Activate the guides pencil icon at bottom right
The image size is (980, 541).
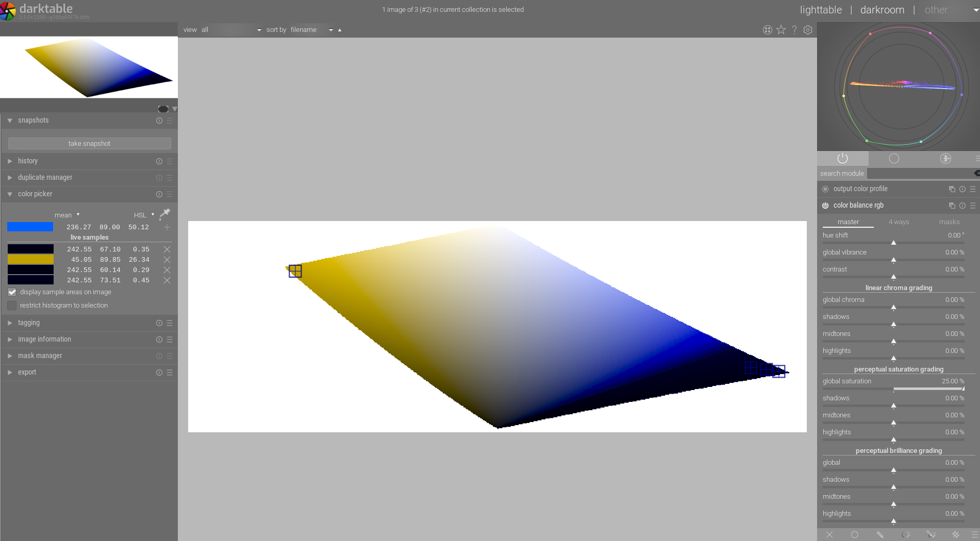tap(880, 534)
